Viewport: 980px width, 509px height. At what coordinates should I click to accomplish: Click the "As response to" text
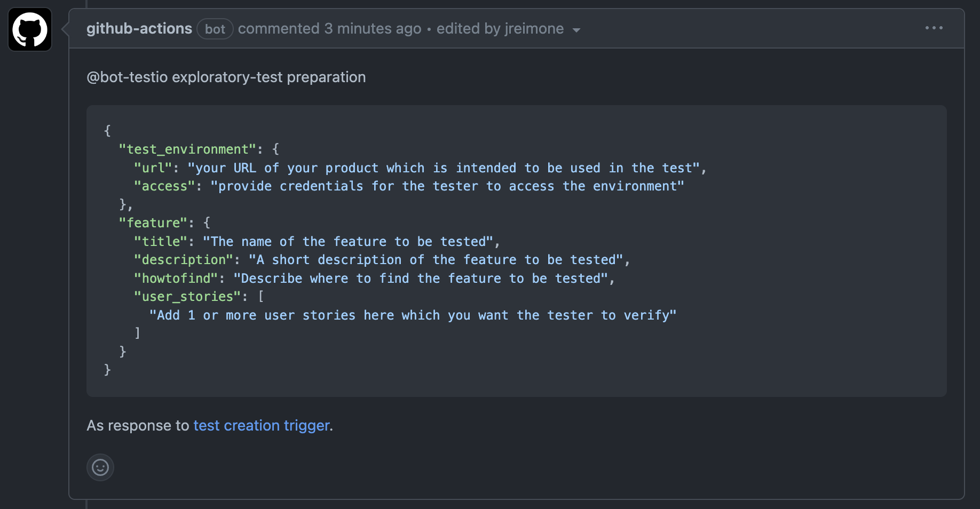click(138, 425)
